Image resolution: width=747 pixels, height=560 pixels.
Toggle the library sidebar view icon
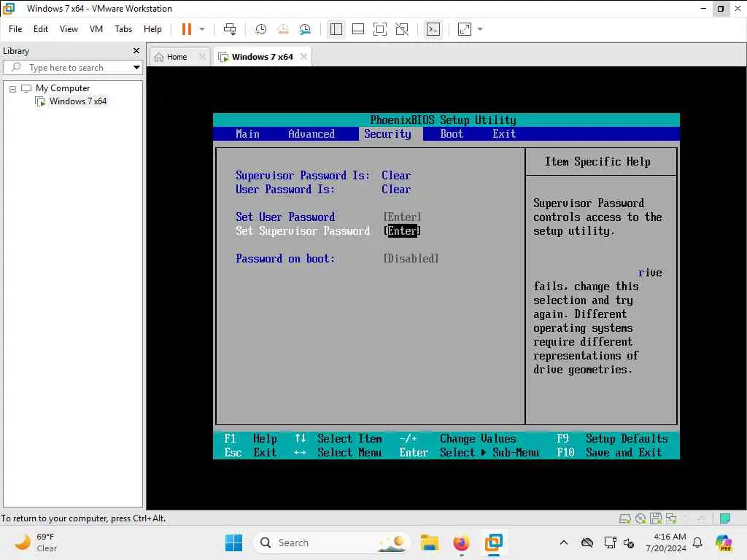[336, 29]
